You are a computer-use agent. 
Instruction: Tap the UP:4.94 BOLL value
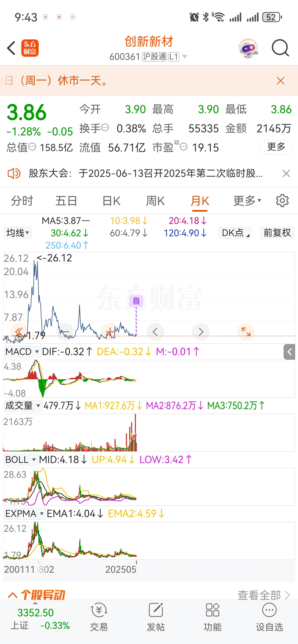coord(114,460)
